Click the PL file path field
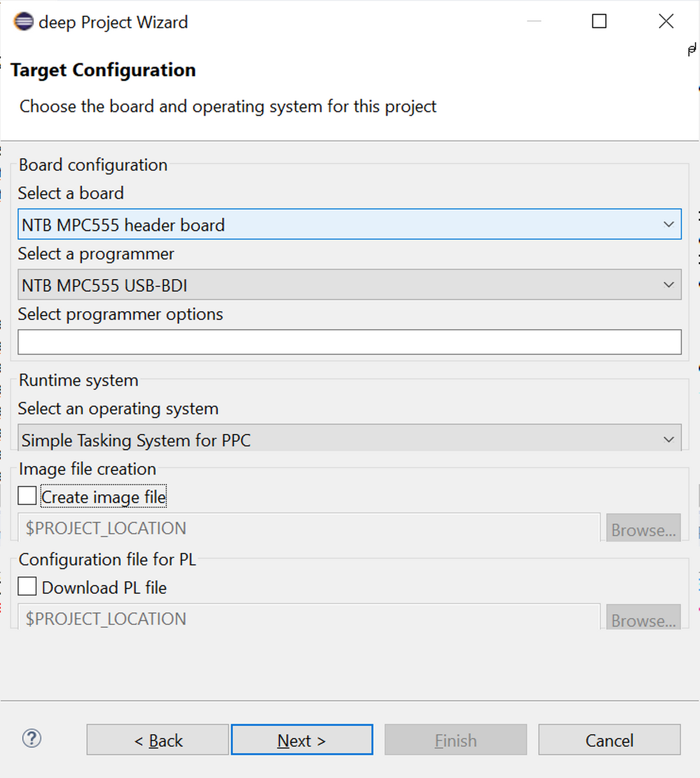This screenshot has width=700, height=778. [x=308, y=618]
